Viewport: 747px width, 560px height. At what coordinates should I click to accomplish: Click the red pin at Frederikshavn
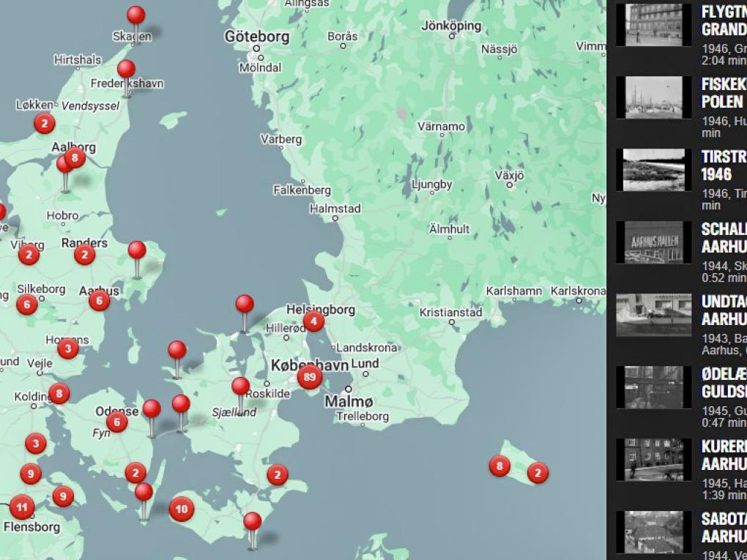[127, 70]
